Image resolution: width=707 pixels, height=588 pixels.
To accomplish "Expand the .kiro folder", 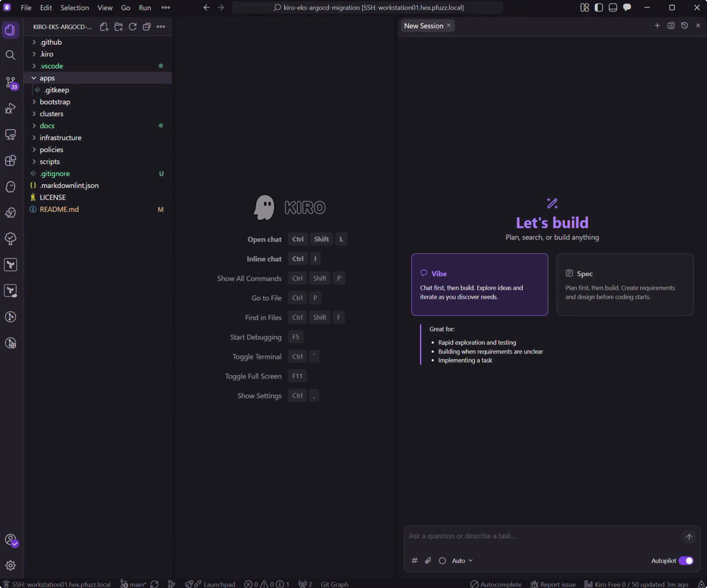I will (x=98, y=54).
